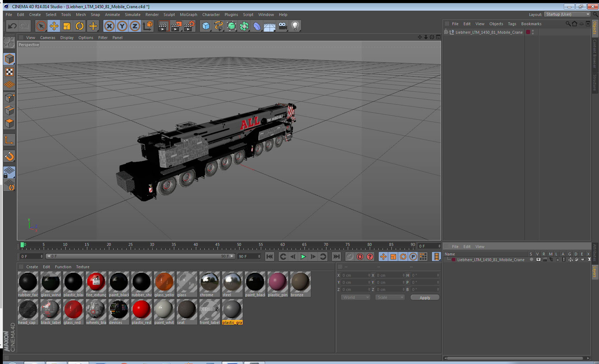Open Render Settings icon
Screen dimensions: 599x364
pos(189,26)
